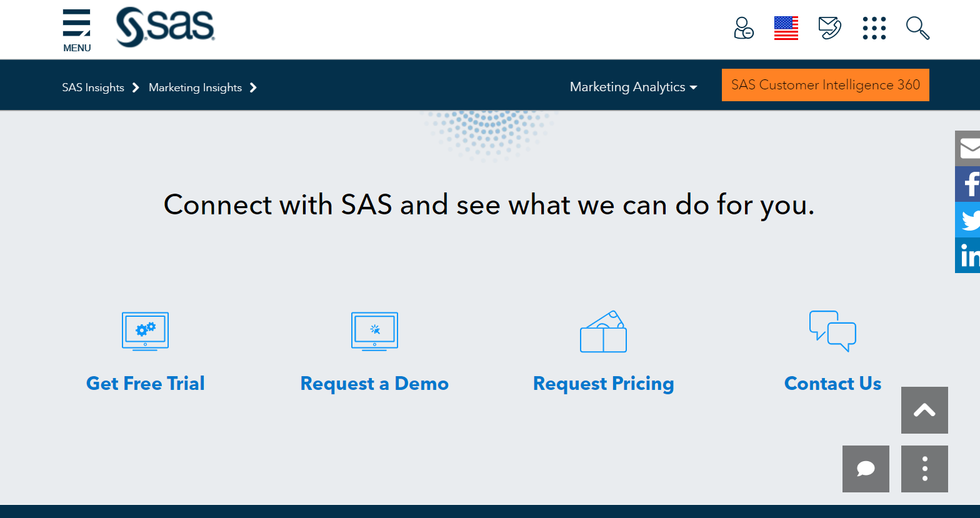Open the Get Free Trial link
This screenshot has width=980, height=518.
pyautogui.click(x=145, y=383)
